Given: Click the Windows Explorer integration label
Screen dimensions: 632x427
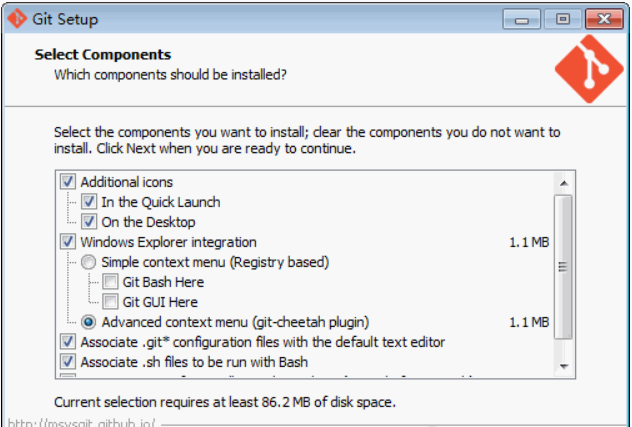Looking at the screenshot, I should (x=168, y=242).
